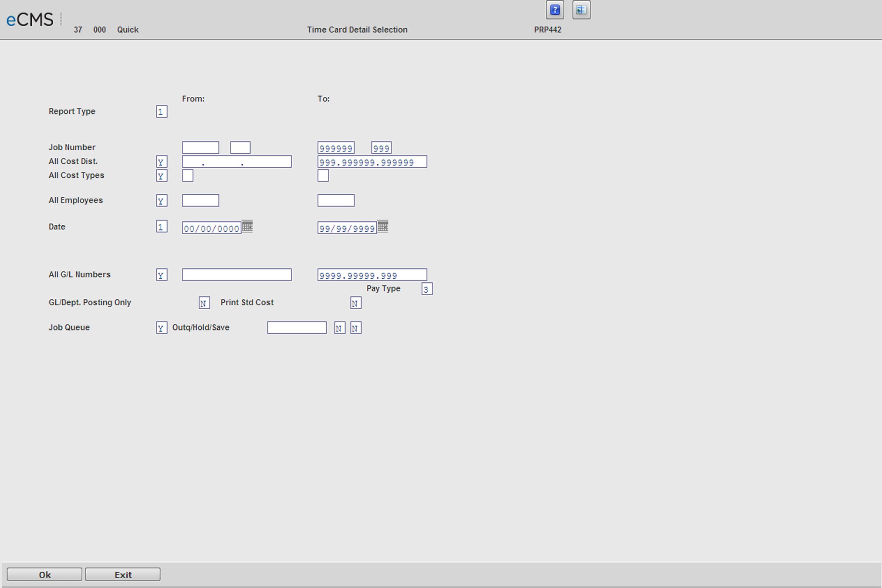Select the To G/L 9999.99999.999 field
The width and height of the screenshot is (882, 588).
tap(372, 274)
